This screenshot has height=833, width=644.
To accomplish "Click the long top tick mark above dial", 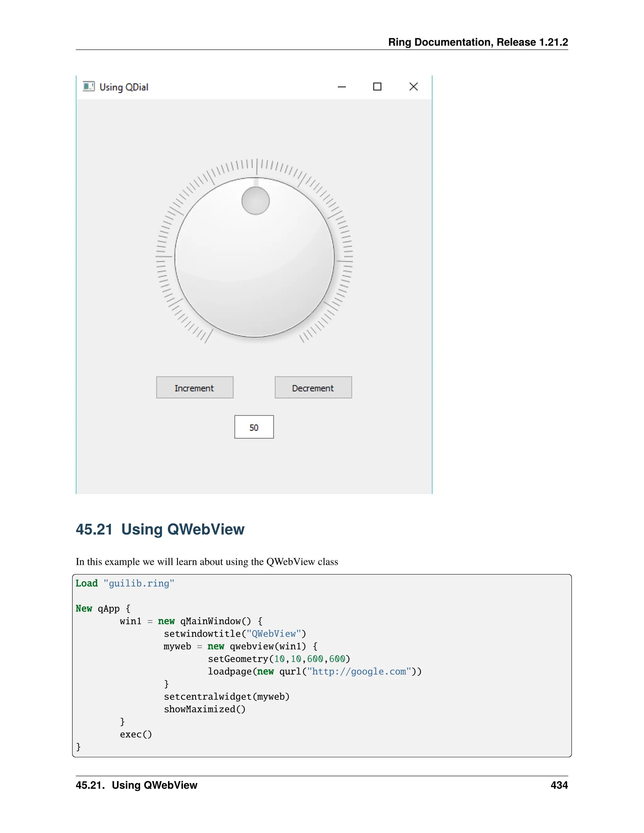I will point(257,167).
